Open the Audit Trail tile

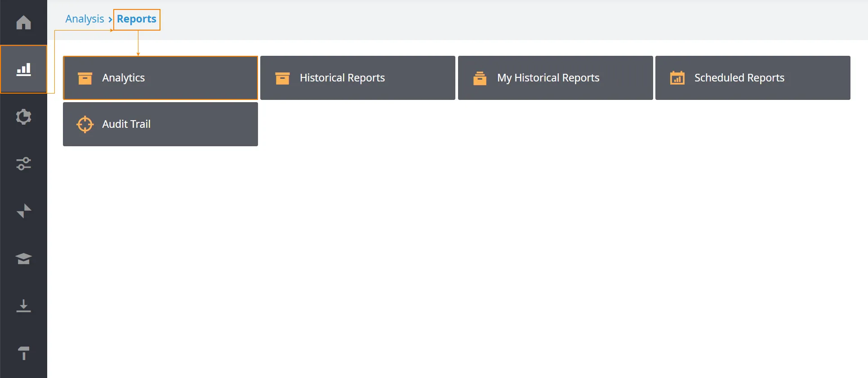click(x=160, y=124)
